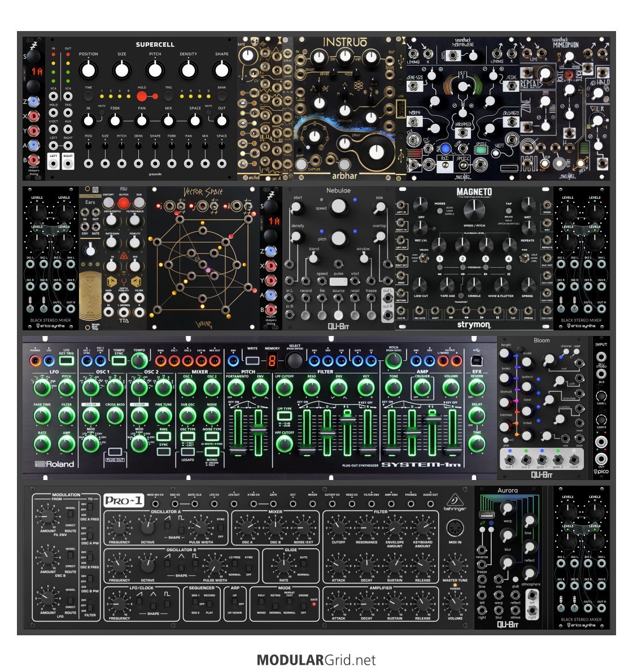
Task: Click the System-1m HPF CUTOFF knob
Action: click(x=284, y=444)
